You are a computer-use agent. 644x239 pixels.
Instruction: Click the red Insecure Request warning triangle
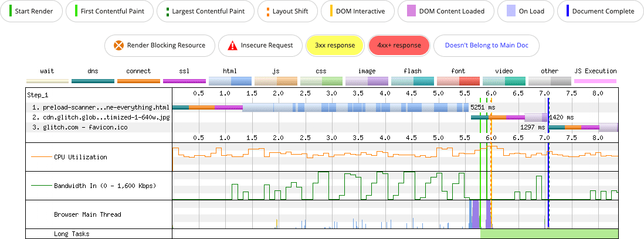[233, 45]
